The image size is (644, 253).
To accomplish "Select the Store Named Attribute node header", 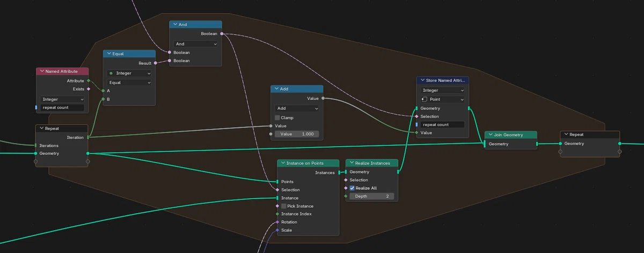I will 443,80.
